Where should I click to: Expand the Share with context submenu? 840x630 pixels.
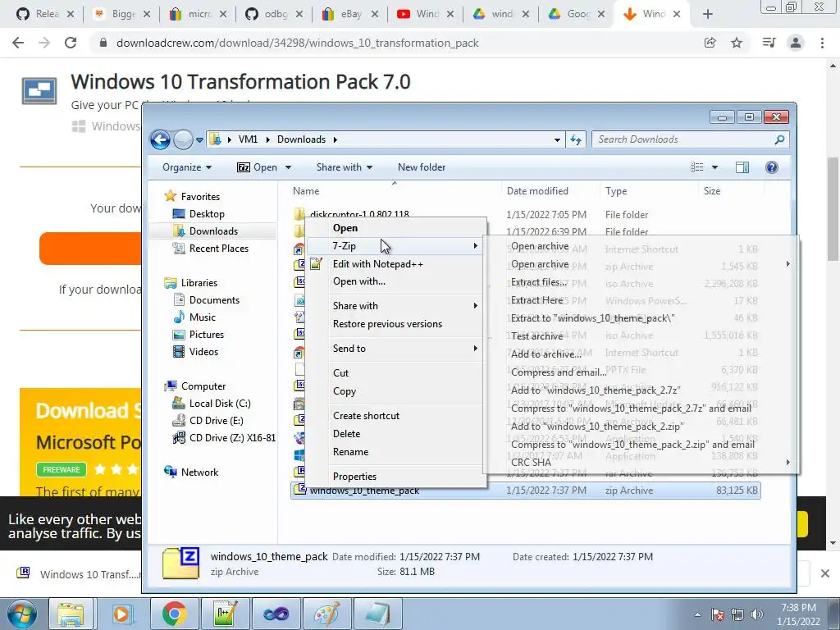(395, 306)
